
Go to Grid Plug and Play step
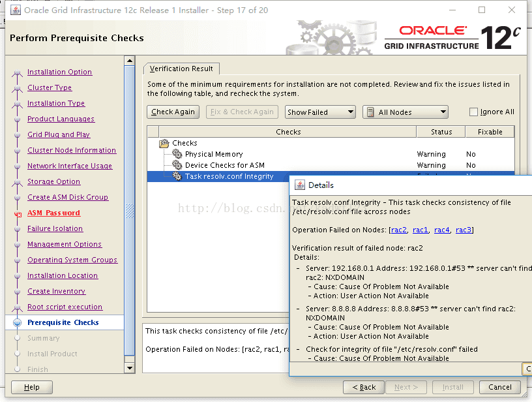click(x=59, y=134)
